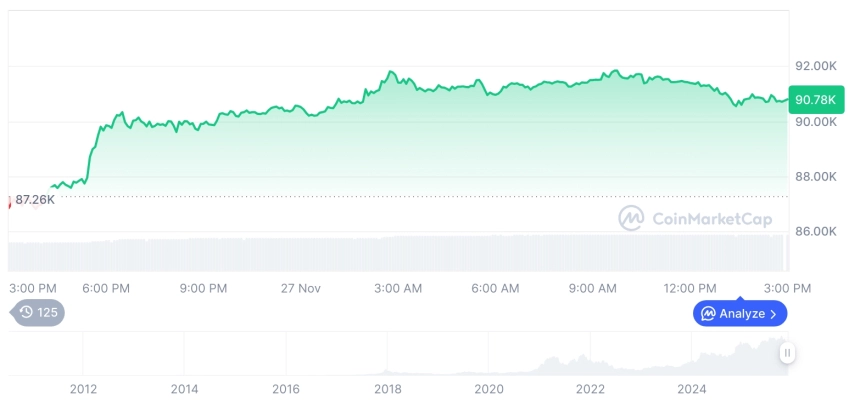Jump to 2022 on the overview timeline
Image resolution: width=860 pixels, height=401 pixels.
point(591,389)
